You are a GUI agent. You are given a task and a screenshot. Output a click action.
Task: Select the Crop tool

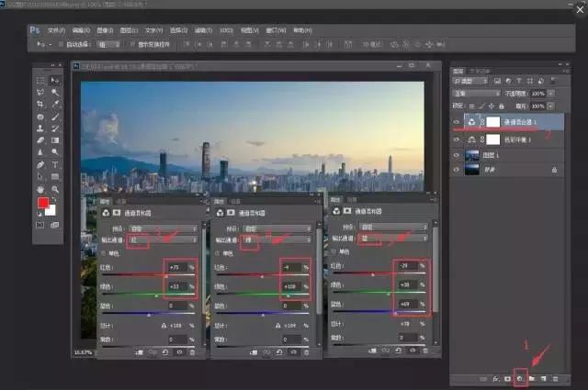40,105
